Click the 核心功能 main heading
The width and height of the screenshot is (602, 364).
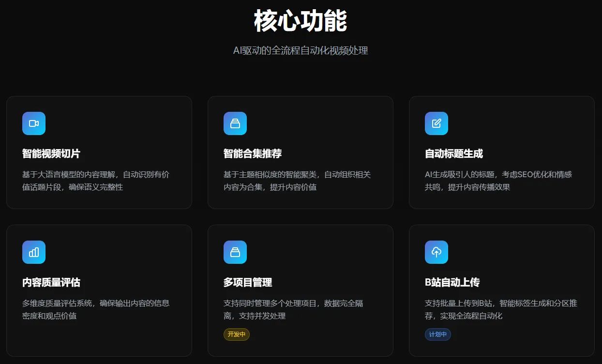click(x=301, y=21)
